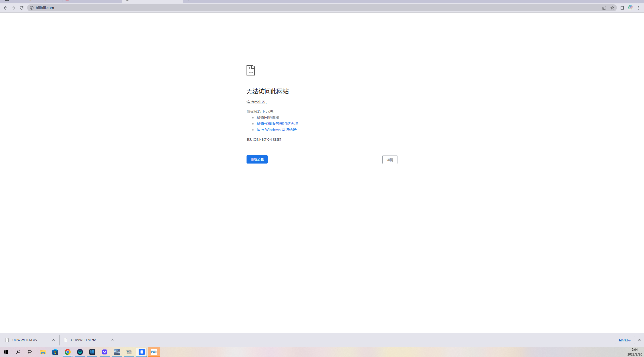The image size is (644, 357).
Task: Bookmark this page with star icon
Action: (x=612, y=8)
